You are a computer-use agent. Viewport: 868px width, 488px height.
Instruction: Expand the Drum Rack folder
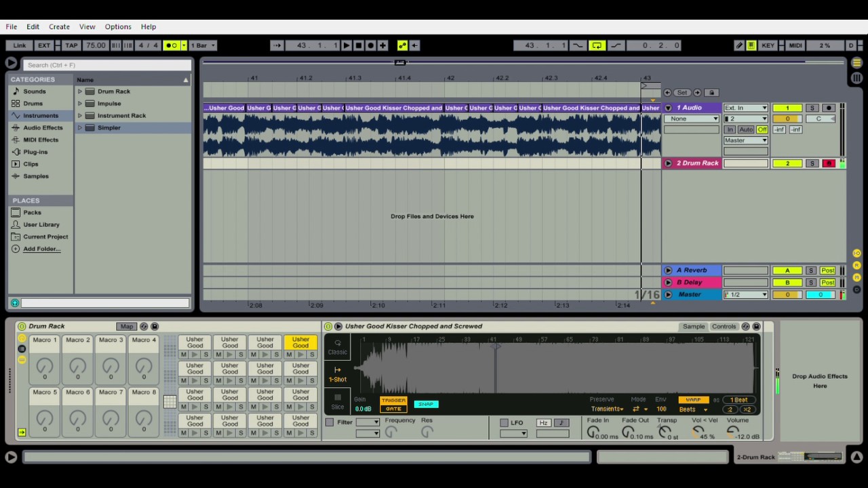[x=80, y=91]
